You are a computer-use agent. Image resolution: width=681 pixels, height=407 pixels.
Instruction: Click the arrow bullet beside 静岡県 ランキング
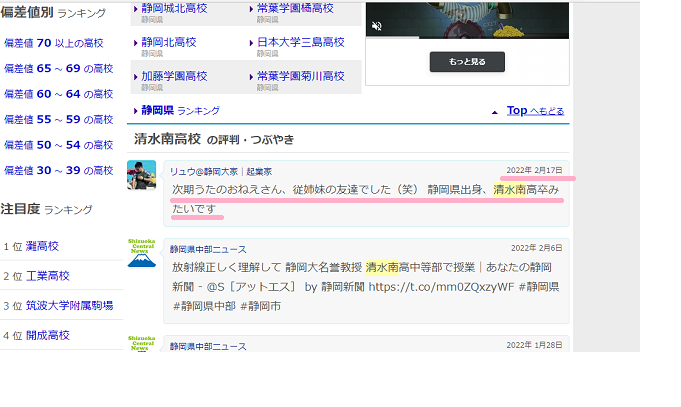pos(136,111)
